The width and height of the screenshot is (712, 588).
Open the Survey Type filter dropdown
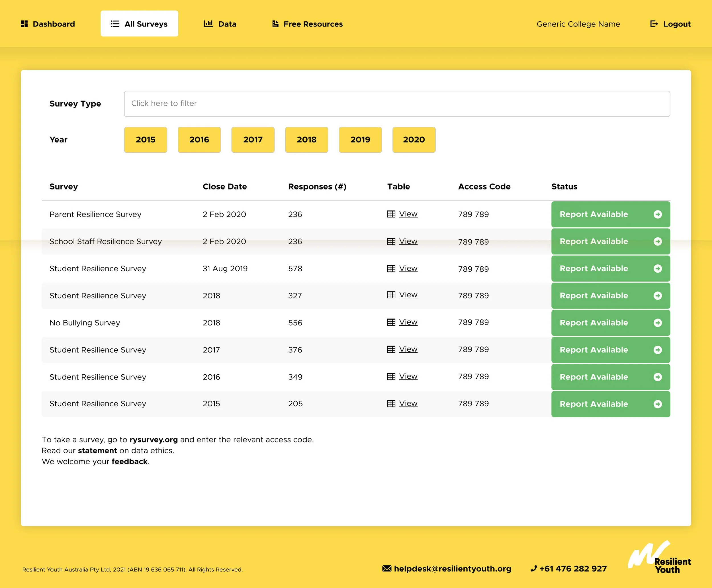pyautogui.click(x=396, y=104)
